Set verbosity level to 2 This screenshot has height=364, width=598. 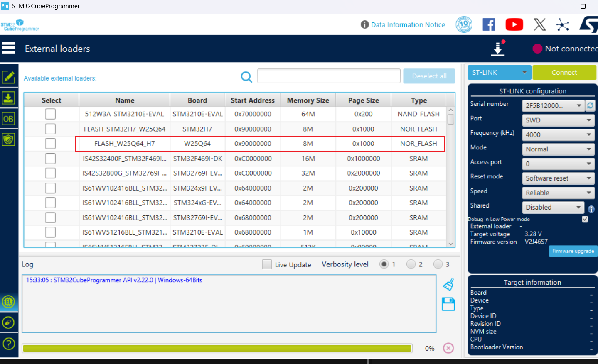point(411,264)
